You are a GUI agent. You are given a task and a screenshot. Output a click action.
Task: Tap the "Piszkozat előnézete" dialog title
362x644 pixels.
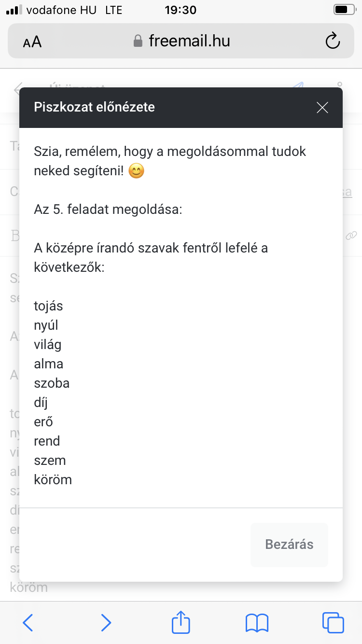(x=94, y=107)
